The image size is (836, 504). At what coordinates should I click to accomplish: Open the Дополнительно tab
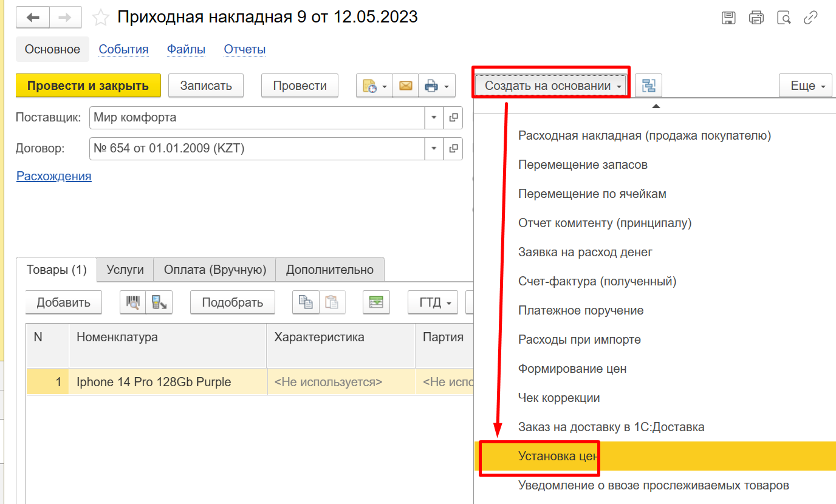point(329,270)
